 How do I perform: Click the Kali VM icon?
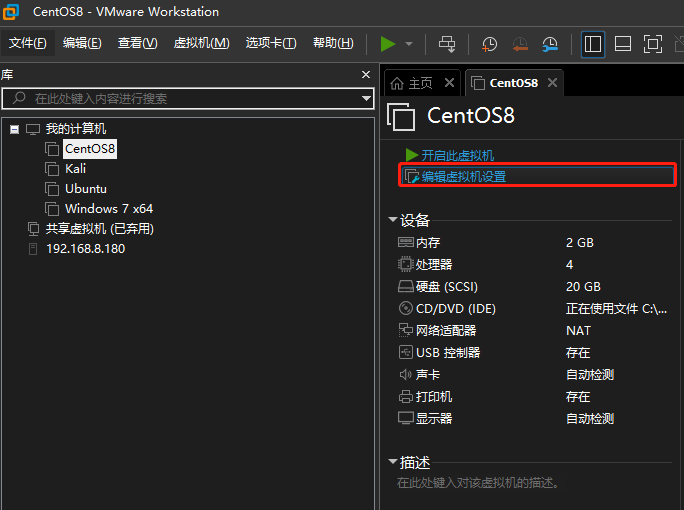[52, 169]
